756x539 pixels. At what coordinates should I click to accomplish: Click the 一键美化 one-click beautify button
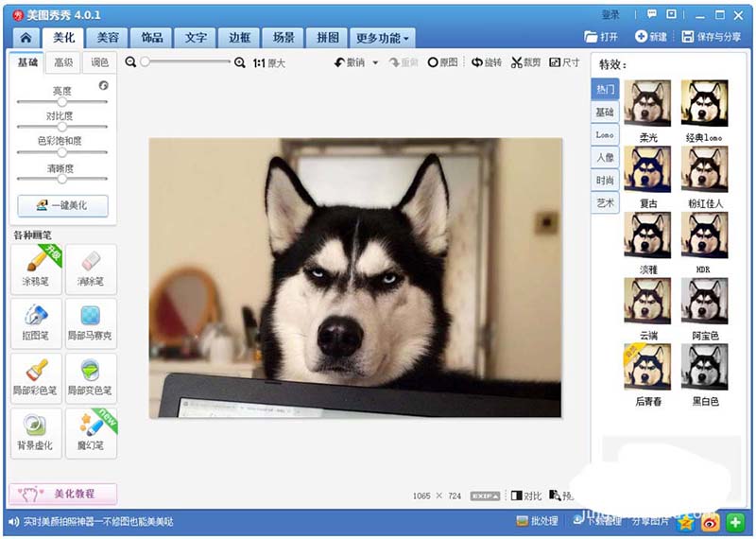point(62,205)
